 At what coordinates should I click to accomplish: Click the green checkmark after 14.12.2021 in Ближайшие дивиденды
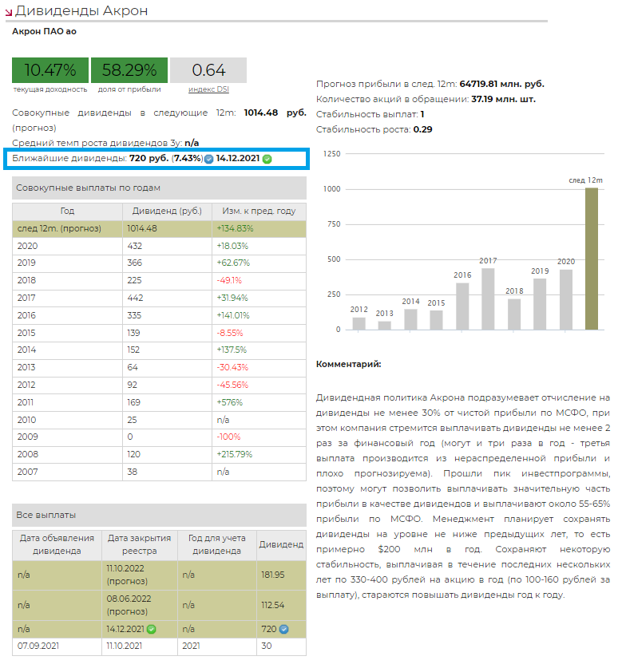[267, 159]
